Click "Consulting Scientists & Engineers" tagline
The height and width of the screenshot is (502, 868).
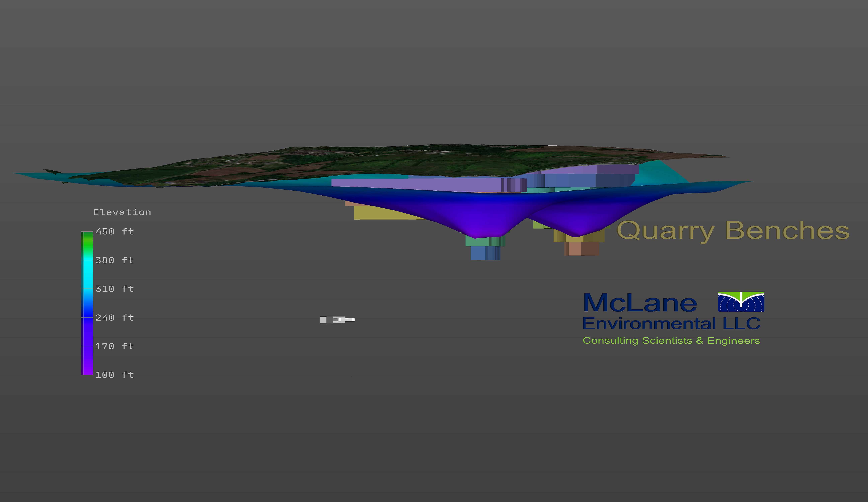(671, 341)
